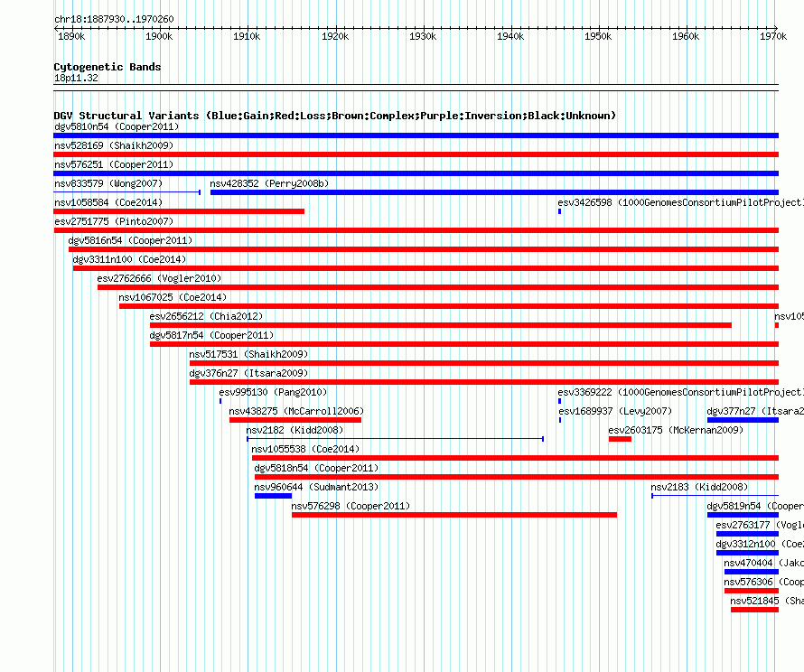804x672 pixels.
Task: Open esv3369222 variant label
Action: click(681, 392)
